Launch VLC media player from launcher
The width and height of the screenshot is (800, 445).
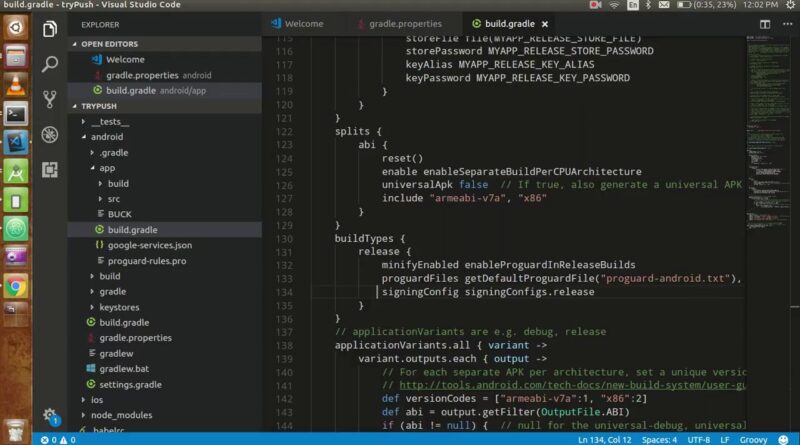[x=15, y=85]
